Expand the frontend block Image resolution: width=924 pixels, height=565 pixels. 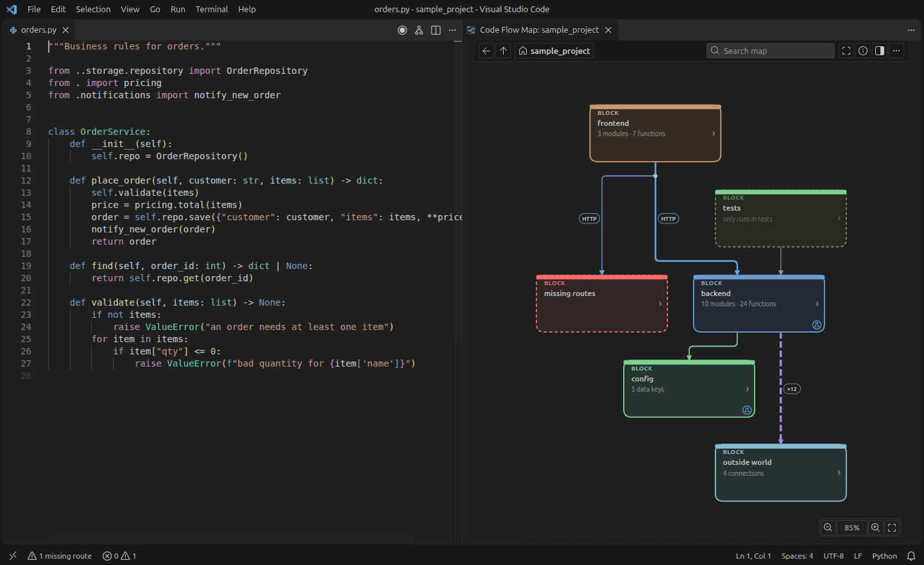714,134
